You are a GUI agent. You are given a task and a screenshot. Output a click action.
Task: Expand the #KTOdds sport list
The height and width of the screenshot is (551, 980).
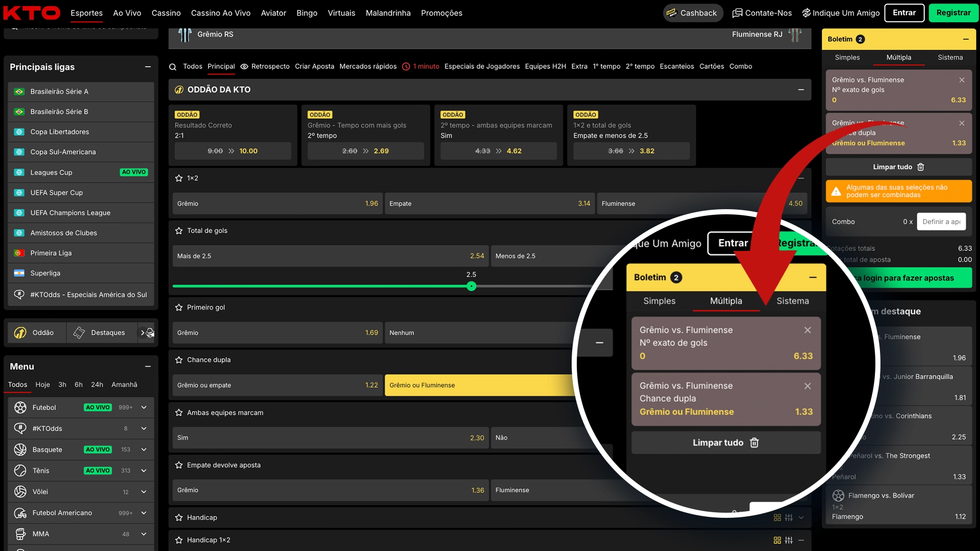(x=144, y=429)
